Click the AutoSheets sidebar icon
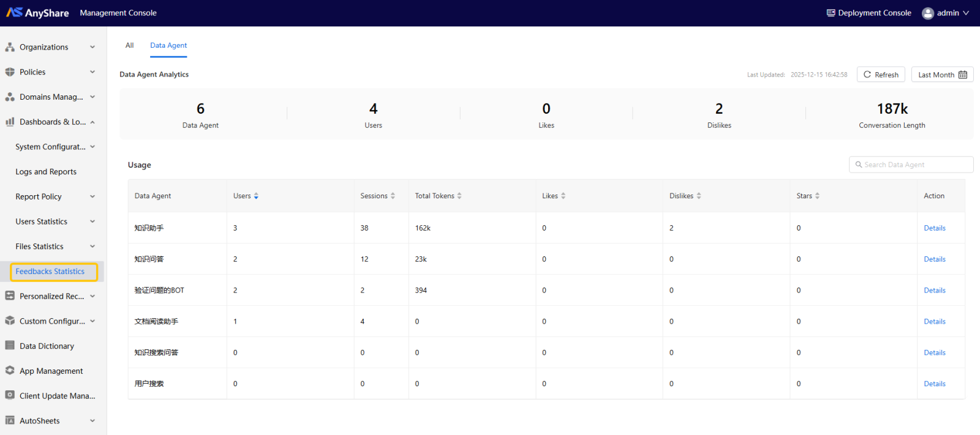The image size is (980, 435). pos(10,420)
